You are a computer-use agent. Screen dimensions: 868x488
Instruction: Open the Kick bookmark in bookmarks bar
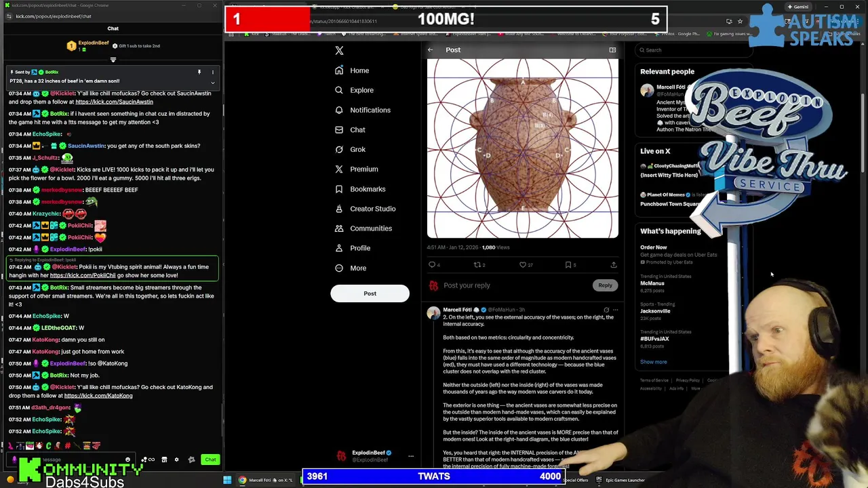pyautogui.click(x=256, y=33)
